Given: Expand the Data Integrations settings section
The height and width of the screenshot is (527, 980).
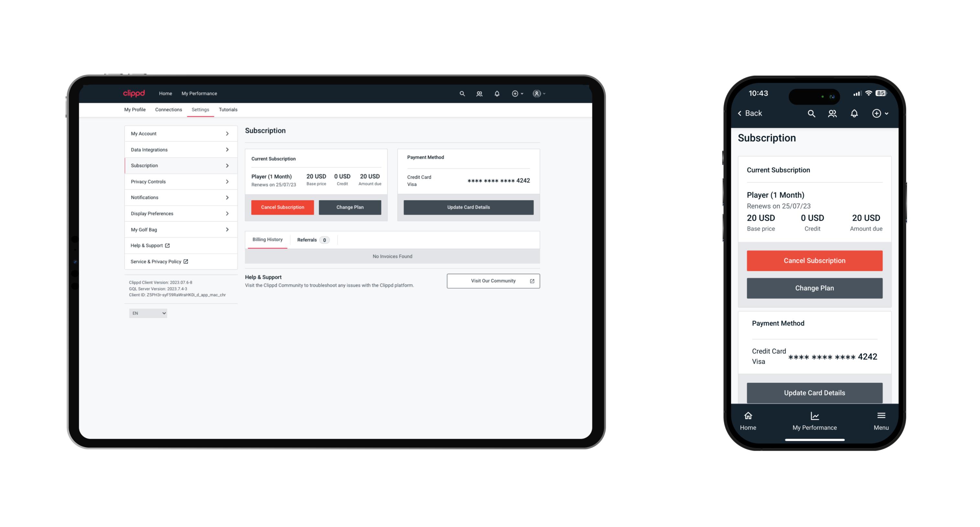Looking at the screenshot, I should (179, 149).
